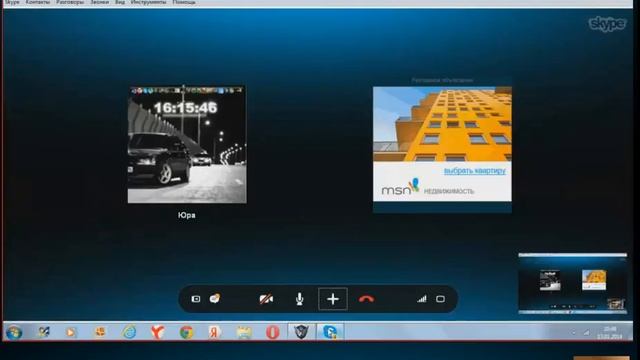Mute the microphone in call bar

point(300,299)
